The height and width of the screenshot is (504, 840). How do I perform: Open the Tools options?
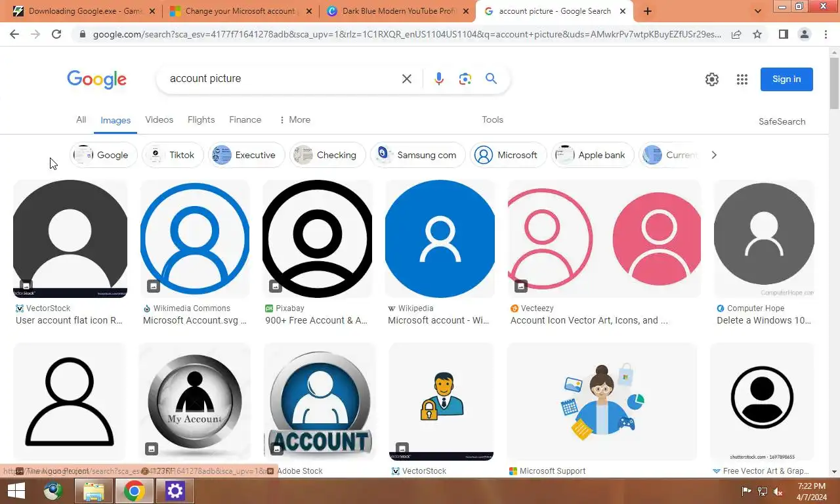492,119
